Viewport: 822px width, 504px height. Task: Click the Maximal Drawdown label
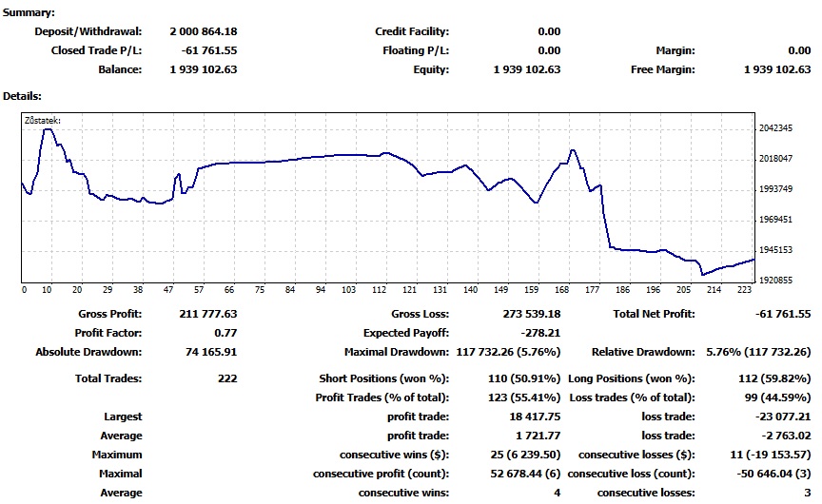[x=397, y=352]
